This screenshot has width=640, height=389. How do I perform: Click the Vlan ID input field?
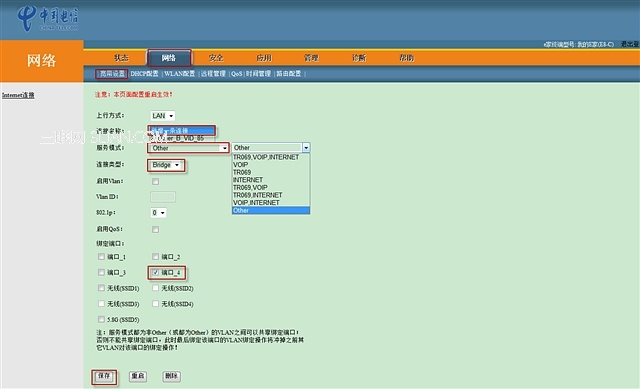[163, 197]
